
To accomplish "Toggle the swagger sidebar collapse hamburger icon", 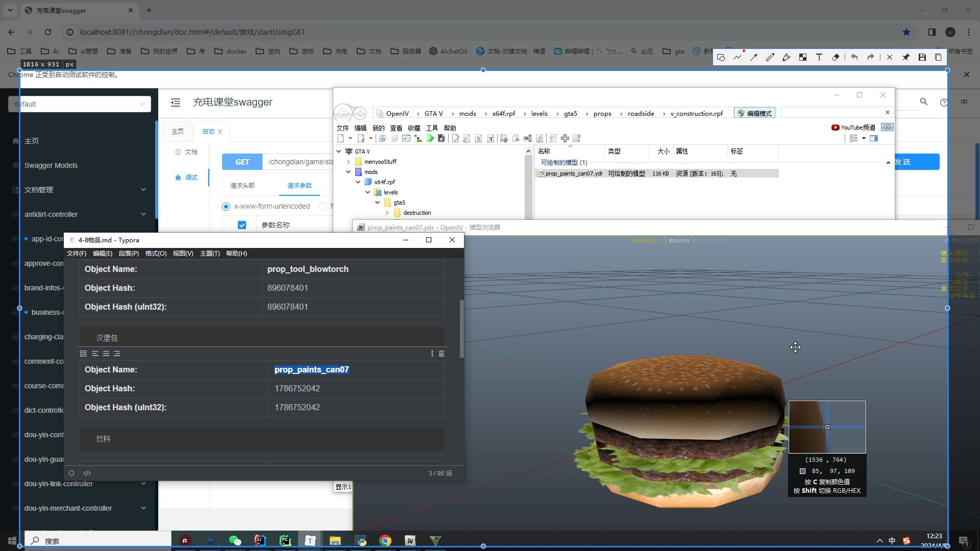I will (176, 103).
